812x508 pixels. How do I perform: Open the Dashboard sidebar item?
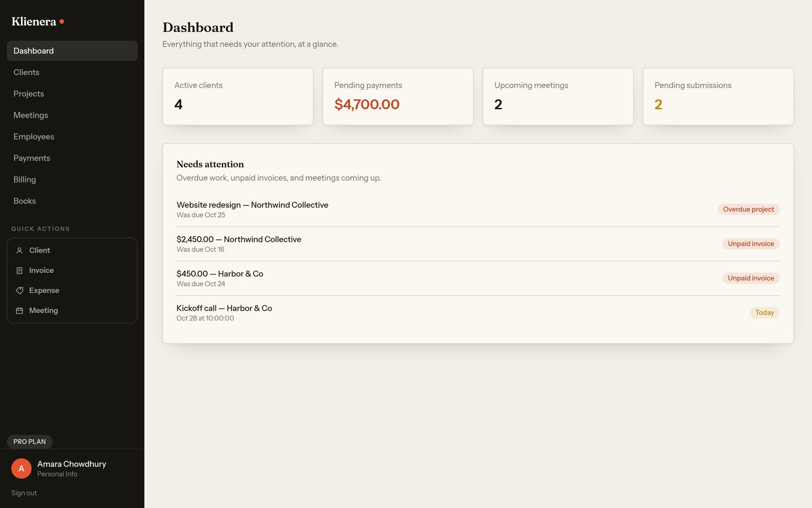pyautogui.click(x=72, y=51)
